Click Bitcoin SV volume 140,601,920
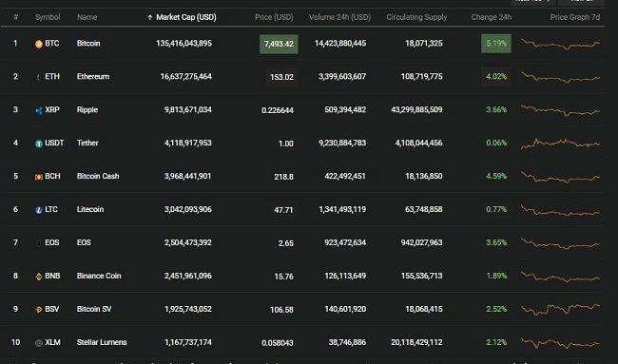The image size is (618, 364). click(345, 309)
